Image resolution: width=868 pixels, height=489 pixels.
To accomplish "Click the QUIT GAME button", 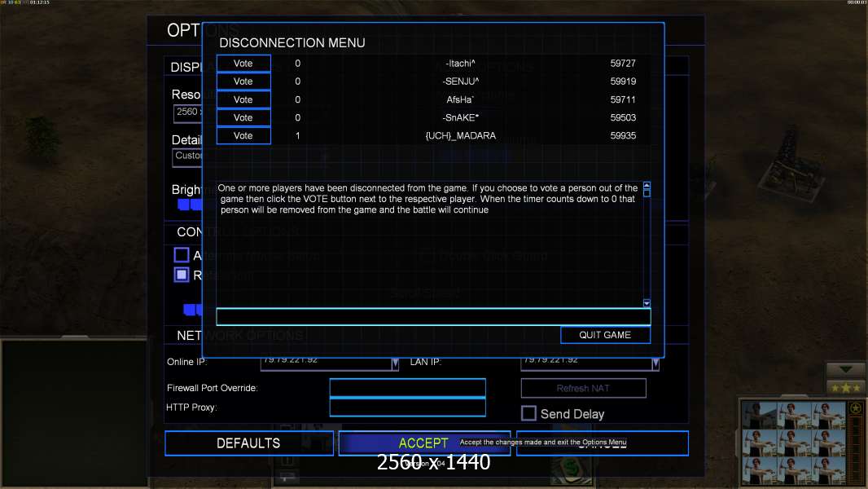I will point(605,335).
